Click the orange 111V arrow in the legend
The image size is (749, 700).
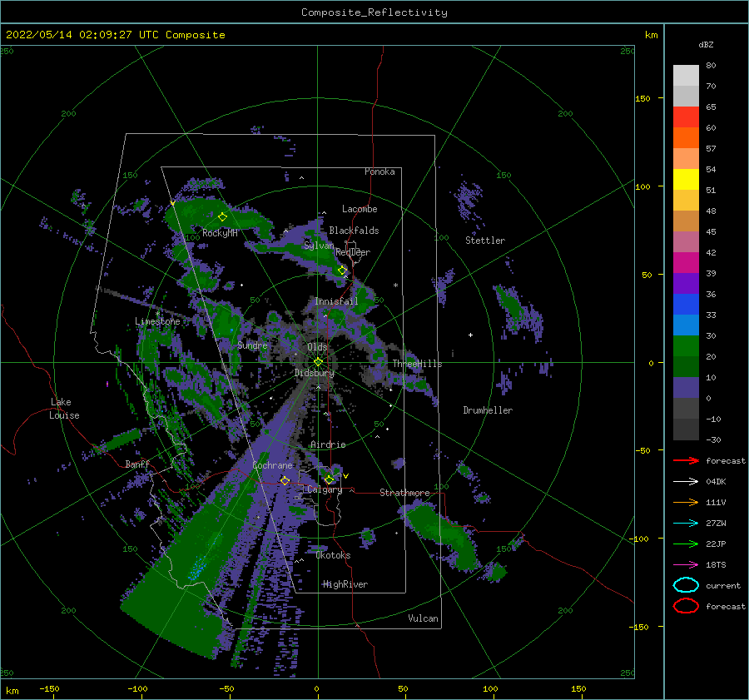point(686,502)
